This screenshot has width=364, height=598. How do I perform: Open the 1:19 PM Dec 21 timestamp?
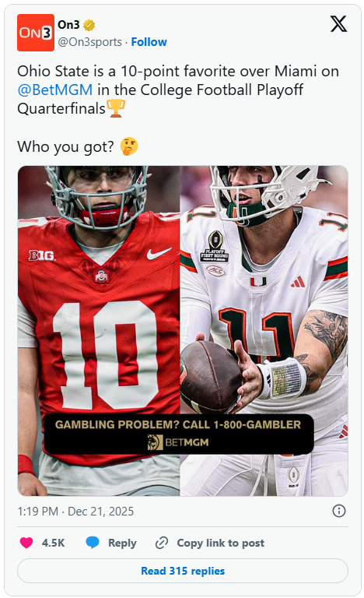pos(75,511)
